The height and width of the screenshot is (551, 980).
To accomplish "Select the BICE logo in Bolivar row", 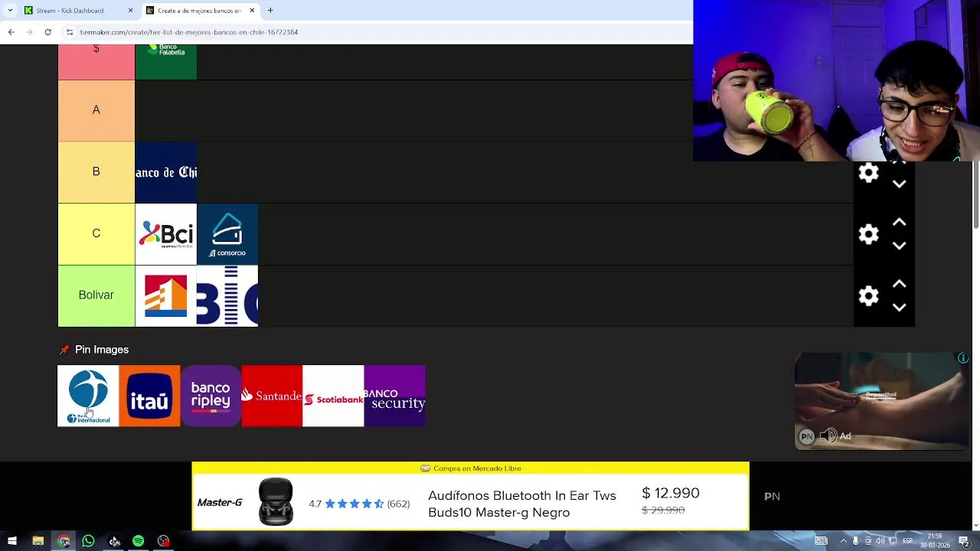I will point(227,295).
